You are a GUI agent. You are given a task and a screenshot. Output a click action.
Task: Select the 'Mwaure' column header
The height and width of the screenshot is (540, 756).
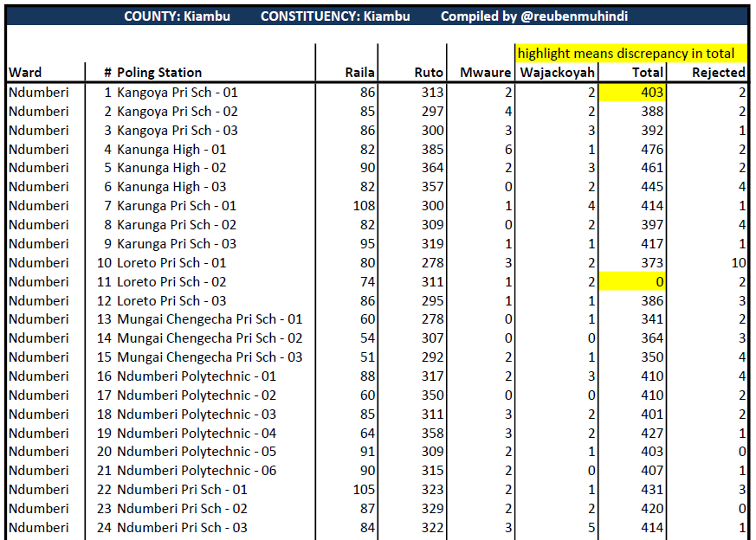pyautogui.click(x=486, y=72)
